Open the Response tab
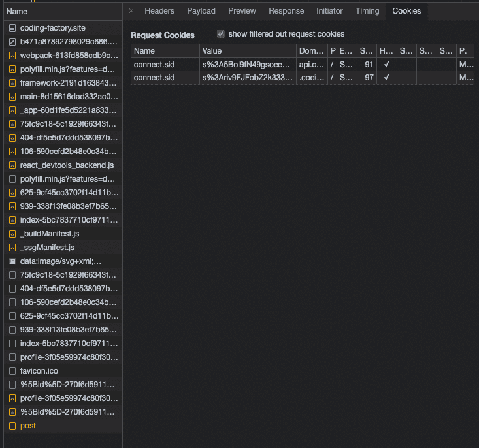The width and height of the screenshot is (479, 448). click(286, 11)
